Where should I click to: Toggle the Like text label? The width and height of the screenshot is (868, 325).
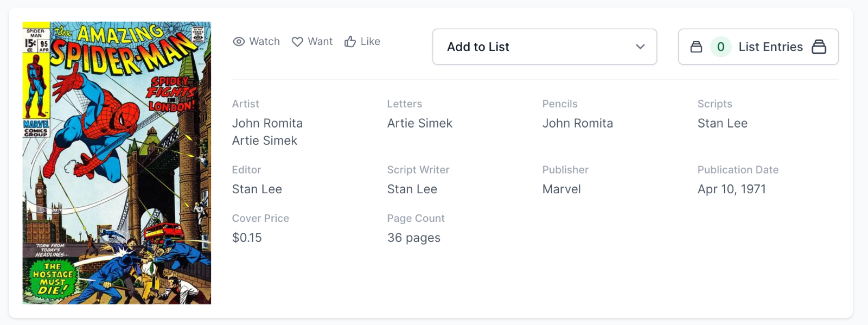click(370, 42)
